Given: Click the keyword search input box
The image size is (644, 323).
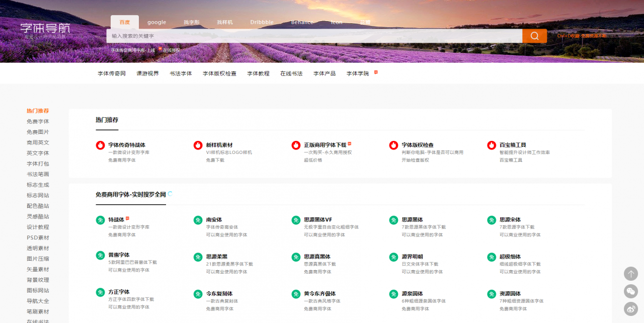Looking at the screenshot, I should pyautogui.click(x=312, y=36).
